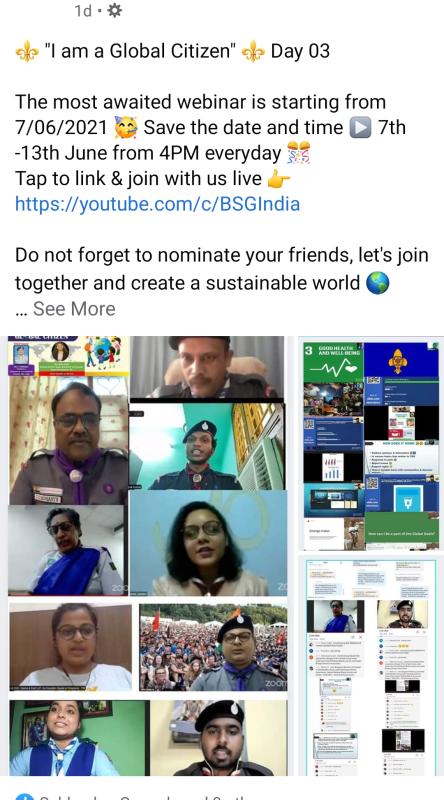Tap the green SDG 3 health tile

point(333,362)
